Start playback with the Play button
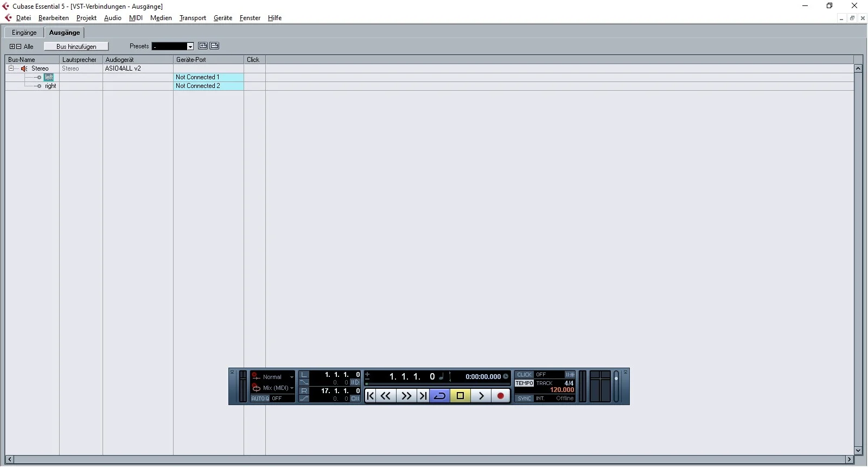The image size is (868, 467). pyautogui.click(x=481, y=396)
